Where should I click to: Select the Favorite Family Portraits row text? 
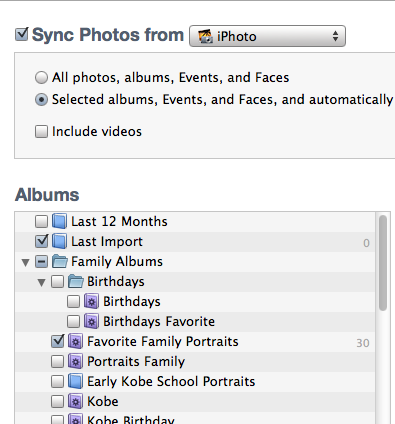point(163,342)
